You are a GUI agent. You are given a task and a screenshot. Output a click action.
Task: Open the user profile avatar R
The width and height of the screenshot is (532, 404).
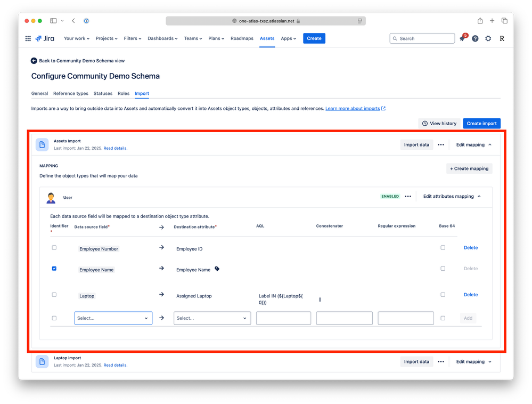pyautogui.click(x=502, y=38)
